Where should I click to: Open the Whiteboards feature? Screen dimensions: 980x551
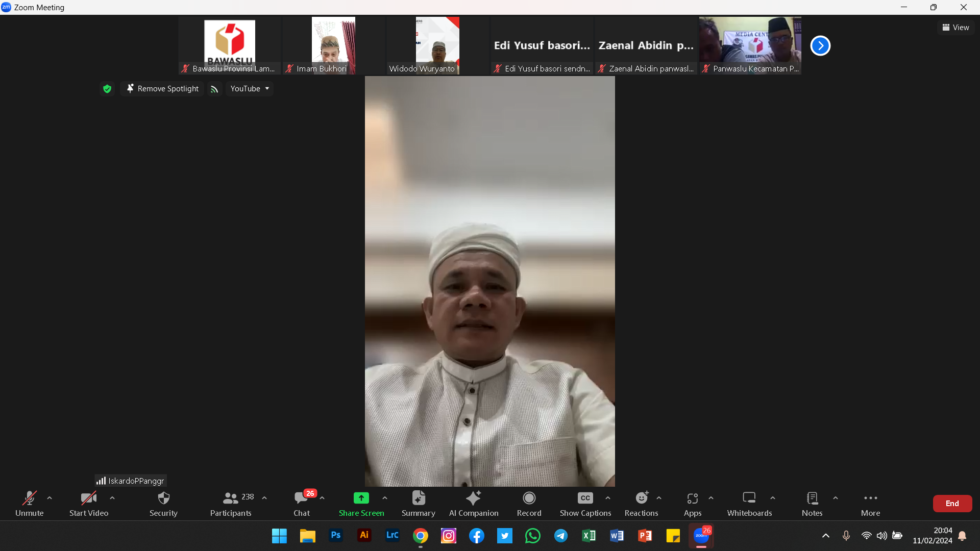(749, 504)
